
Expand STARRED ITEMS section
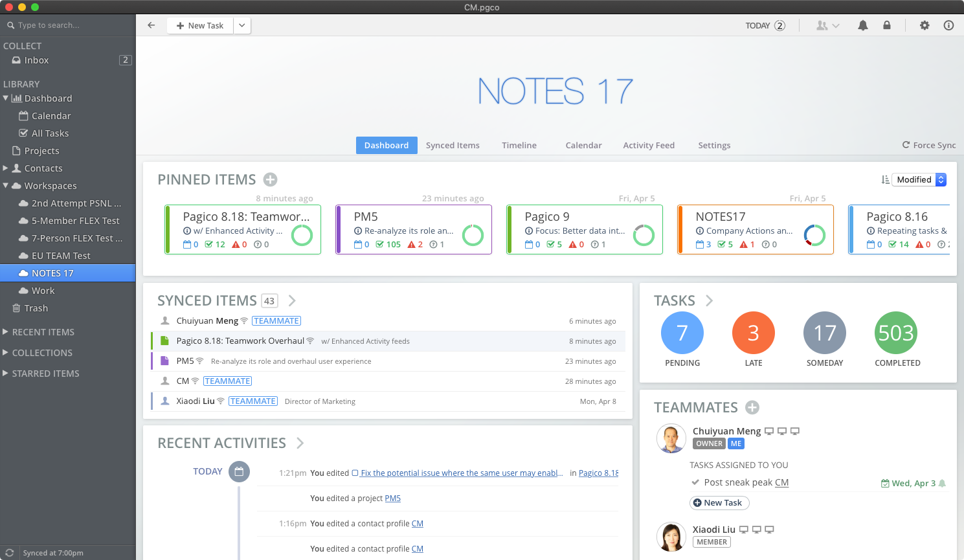coord(6,374)
